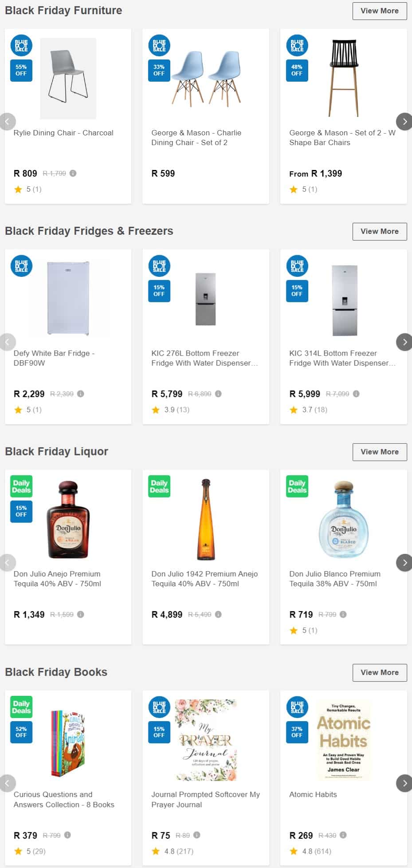
Task: Click info icon beside Atomic Habits old price
Action: pyautogui.click(x=343, y=835)
